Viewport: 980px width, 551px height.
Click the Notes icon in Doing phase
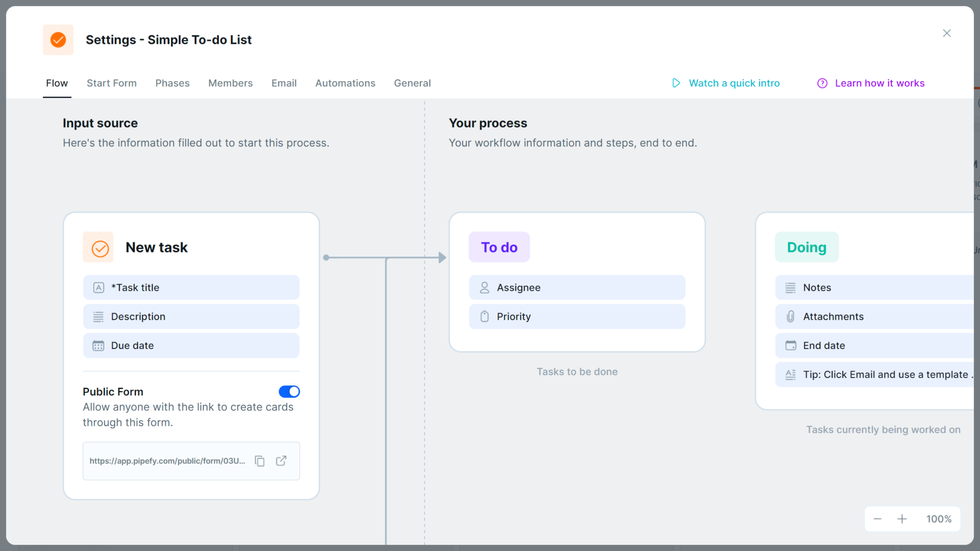pos(790,287)
